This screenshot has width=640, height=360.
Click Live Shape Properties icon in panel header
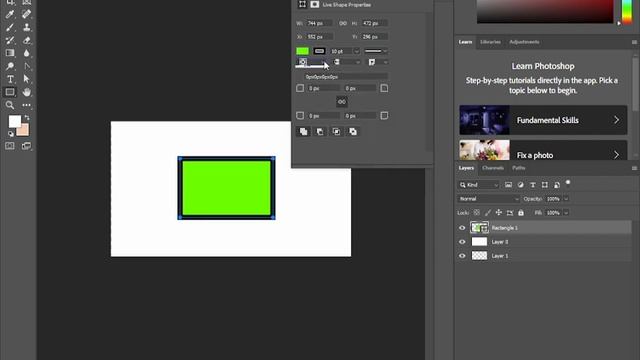(302, 4)
